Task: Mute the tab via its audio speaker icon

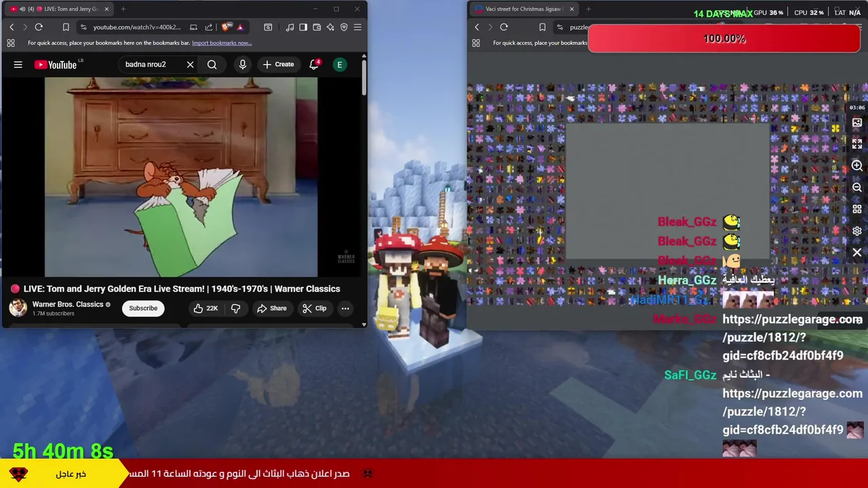Action: pyautogui.click(x=22, y=9)
